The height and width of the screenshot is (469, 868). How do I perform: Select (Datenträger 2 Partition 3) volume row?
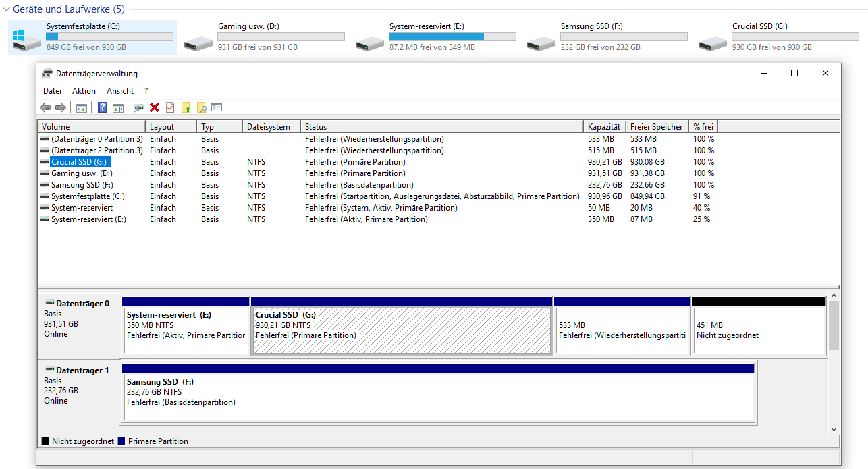point(439,150)
